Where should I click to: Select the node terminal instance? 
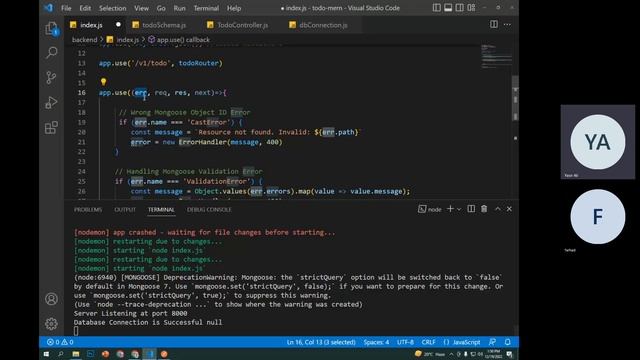point(430,209)
